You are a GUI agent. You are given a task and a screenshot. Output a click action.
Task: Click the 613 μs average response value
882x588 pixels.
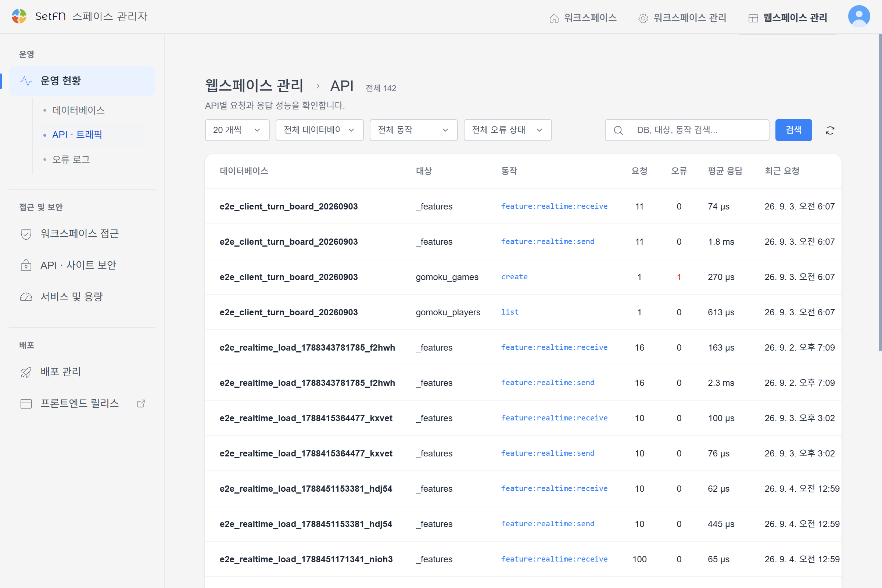point(721,312)
